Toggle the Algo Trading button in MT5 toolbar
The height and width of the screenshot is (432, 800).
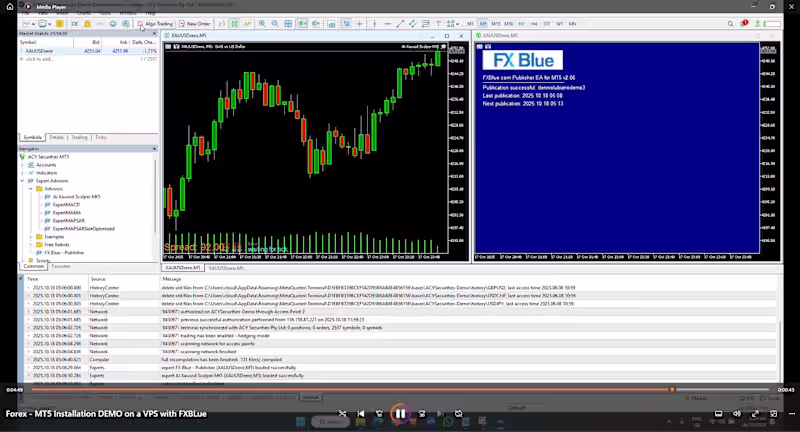[x=155, y=24]
